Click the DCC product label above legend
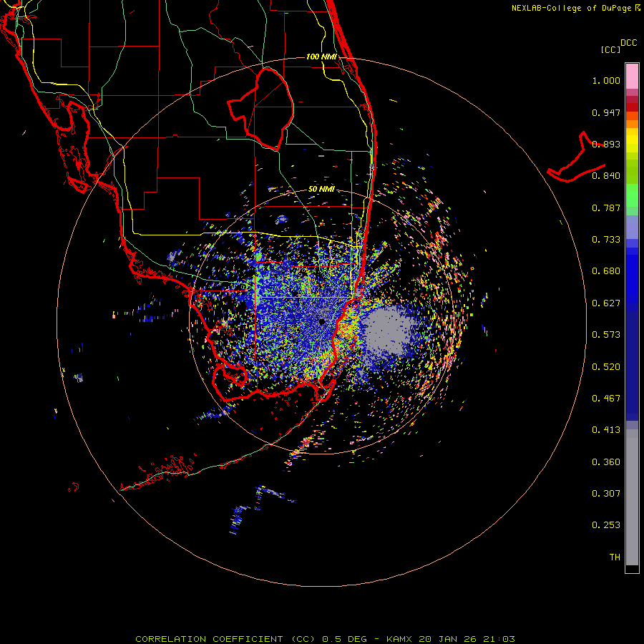Image resolution: width=644 pixels, height=644 pixels. (629, 43)
